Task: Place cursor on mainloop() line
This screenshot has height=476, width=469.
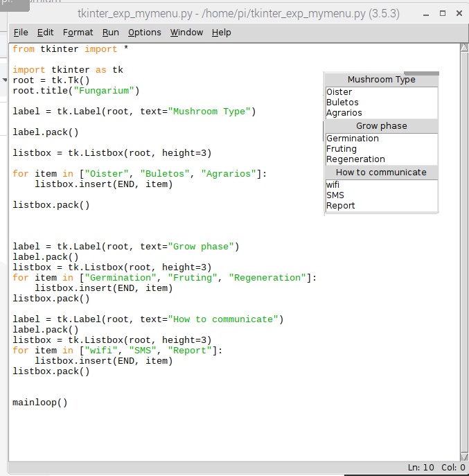Action: tap(39, 403)
